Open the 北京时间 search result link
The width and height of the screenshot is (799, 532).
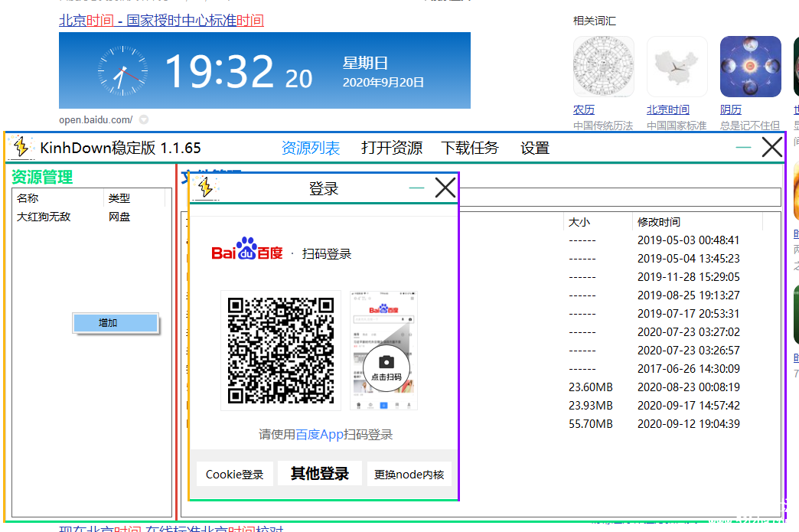click(x=161, y=21)
